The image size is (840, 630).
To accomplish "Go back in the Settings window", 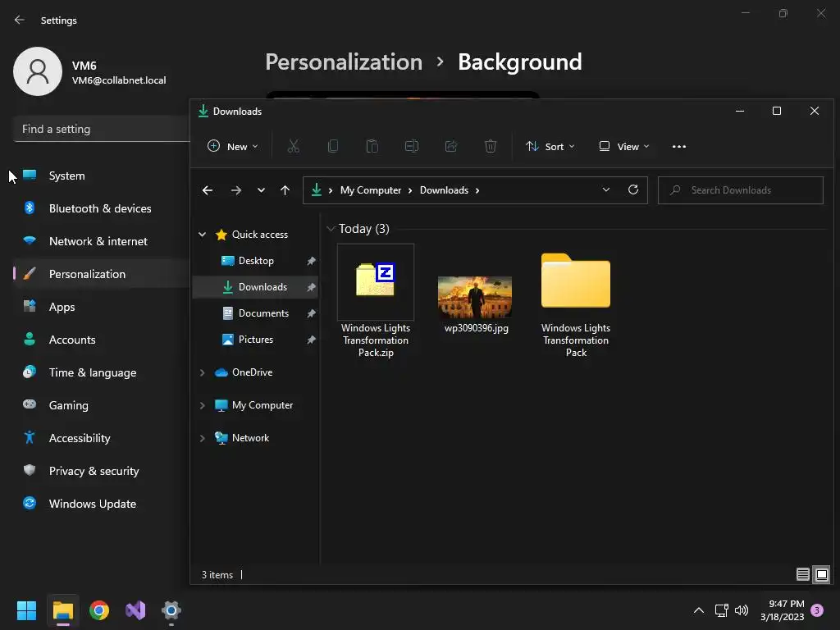I will point(20,20).
